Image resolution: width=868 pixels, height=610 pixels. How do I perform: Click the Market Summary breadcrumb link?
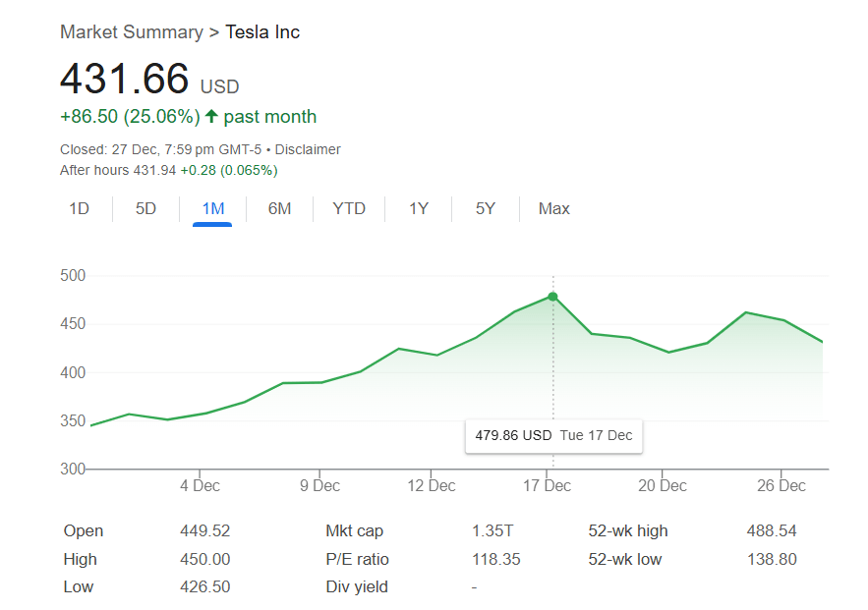point(131,32)
